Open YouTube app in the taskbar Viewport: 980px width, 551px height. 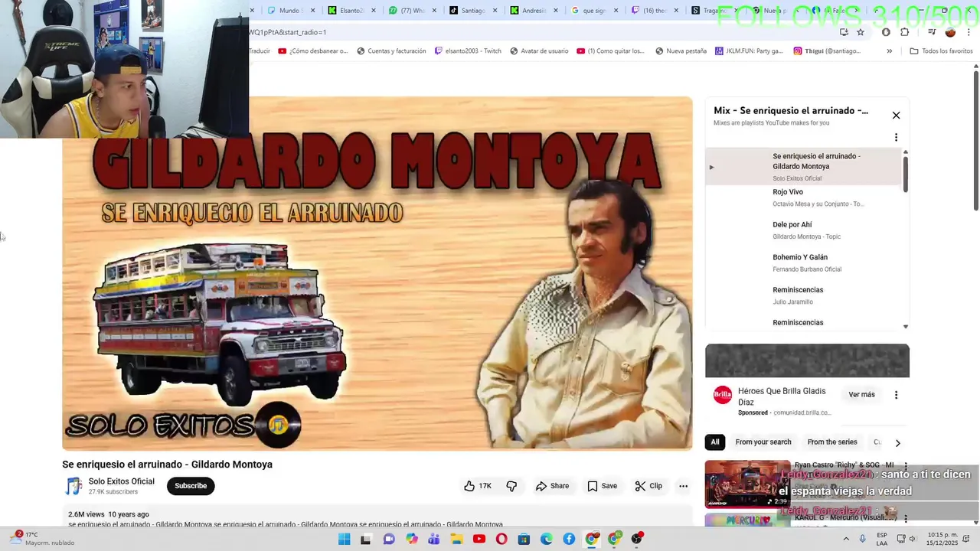(479, 540)
